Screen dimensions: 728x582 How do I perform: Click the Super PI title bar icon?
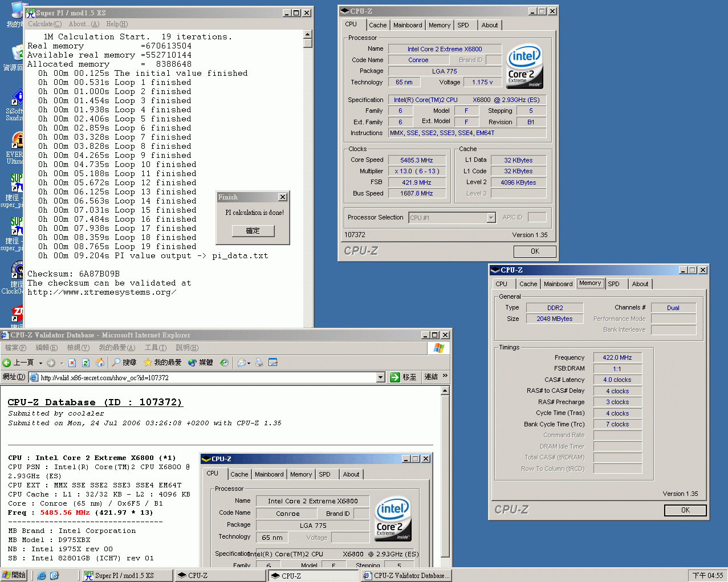[30, 13]
